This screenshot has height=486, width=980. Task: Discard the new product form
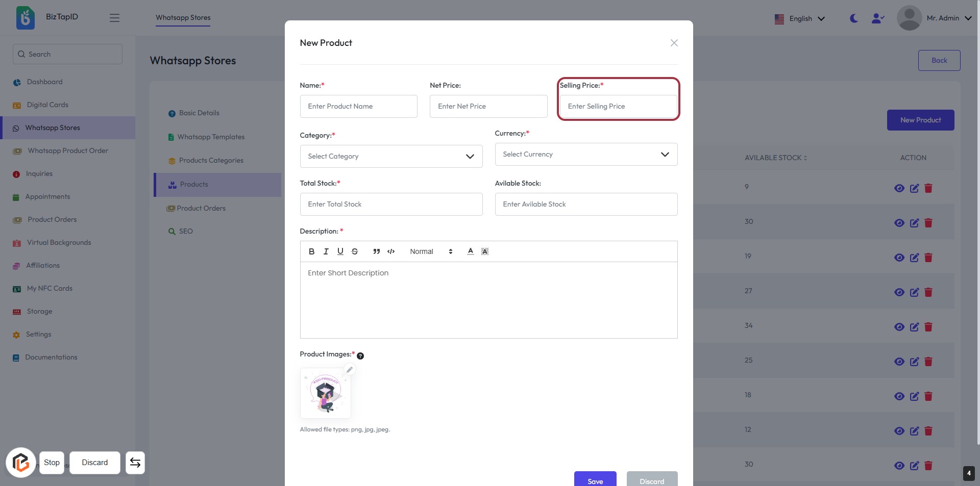652,480
